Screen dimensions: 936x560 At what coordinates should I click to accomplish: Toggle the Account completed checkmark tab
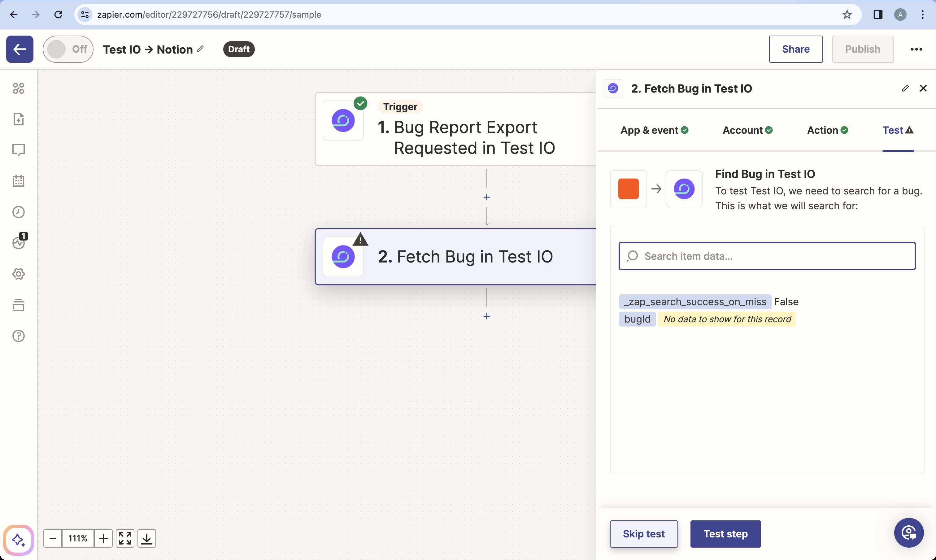[x=748, y=130]
